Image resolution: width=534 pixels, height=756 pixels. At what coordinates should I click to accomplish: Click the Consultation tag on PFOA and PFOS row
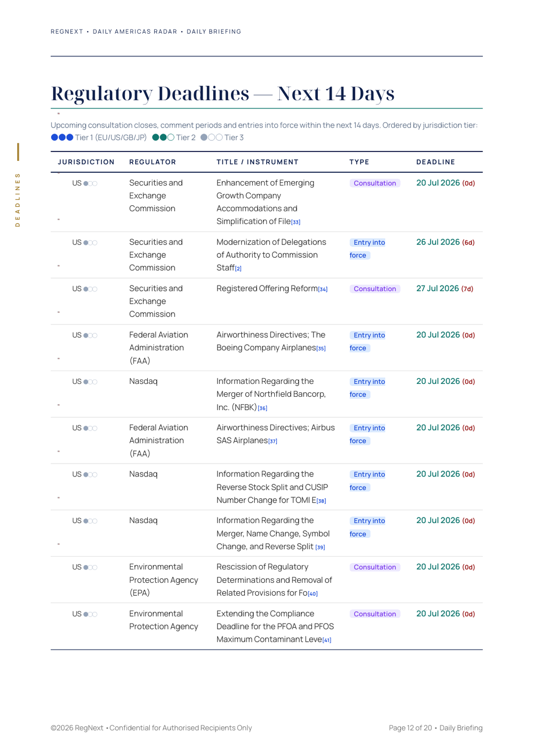point(375,614)
